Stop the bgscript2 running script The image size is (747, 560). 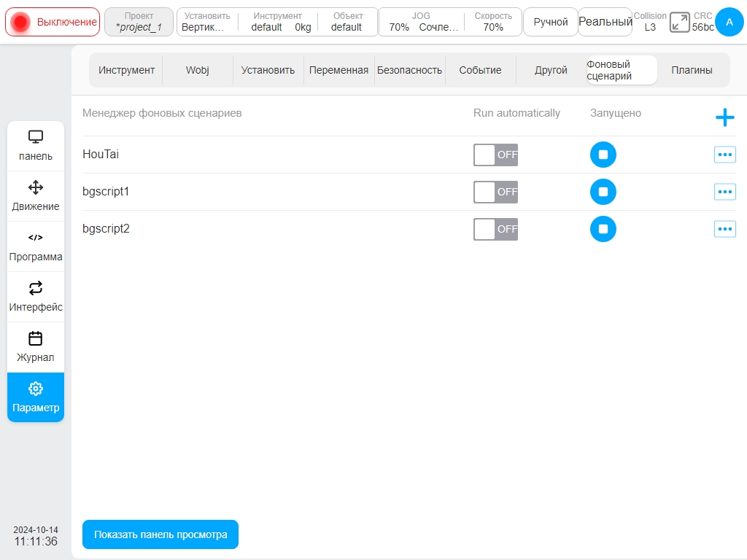(x=603, y=229)
